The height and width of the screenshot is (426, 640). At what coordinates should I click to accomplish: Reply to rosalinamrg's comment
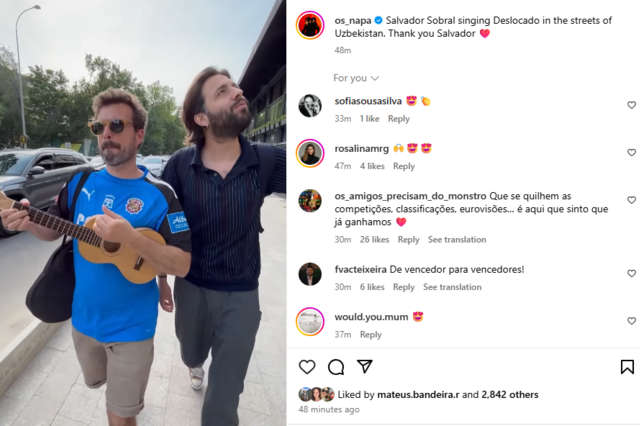(404, 166)
